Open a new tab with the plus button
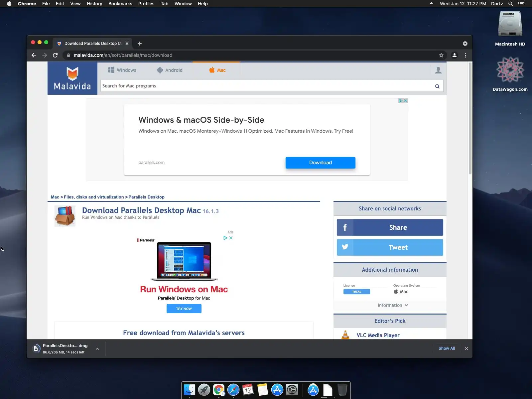This screenshot has width=532, height=399. point(140,44)
